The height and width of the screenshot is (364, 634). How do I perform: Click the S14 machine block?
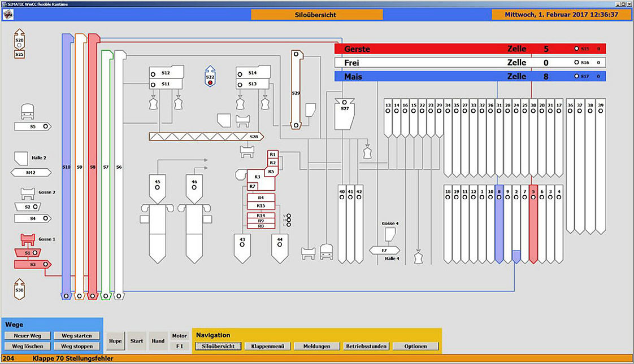coord(253,72)
